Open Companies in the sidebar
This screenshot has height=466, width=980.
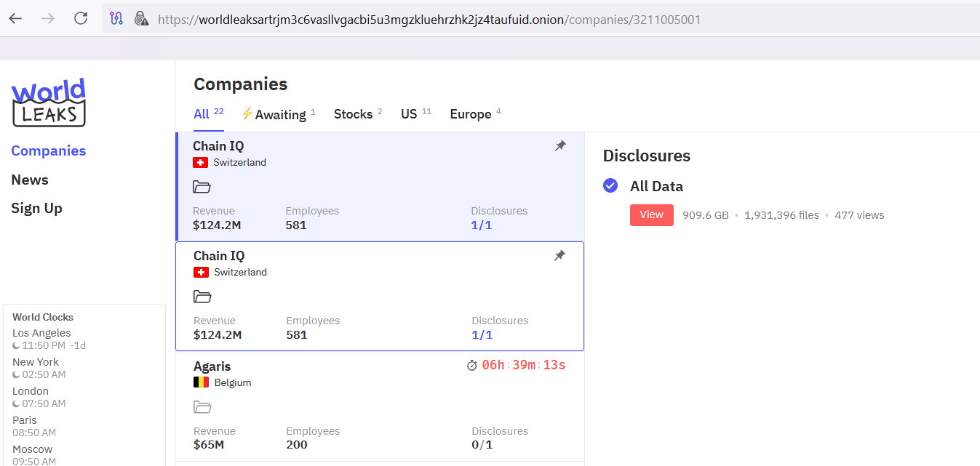(49, 150)
